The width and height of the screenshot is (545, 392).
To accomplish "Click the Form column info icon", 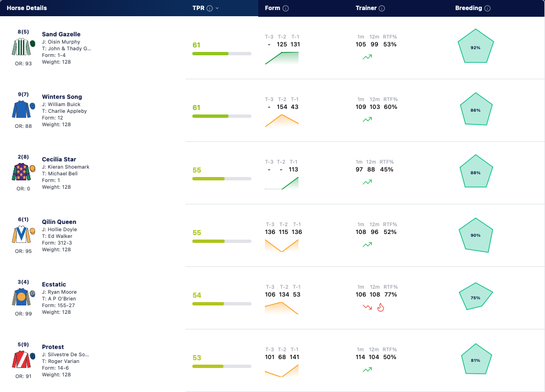I will pyautogui.click(x=286, y=8).
